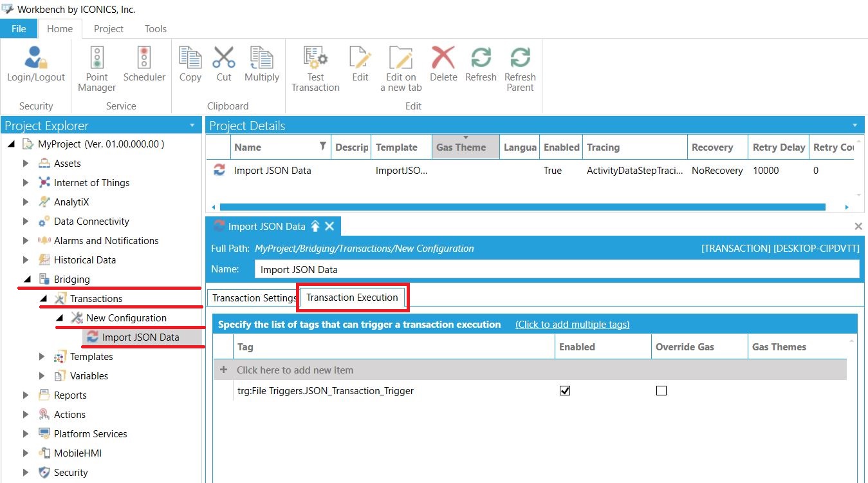This screenshot has height=483, width=868.
Task: Click the Name text input field
Action: [x=557, y=269]
